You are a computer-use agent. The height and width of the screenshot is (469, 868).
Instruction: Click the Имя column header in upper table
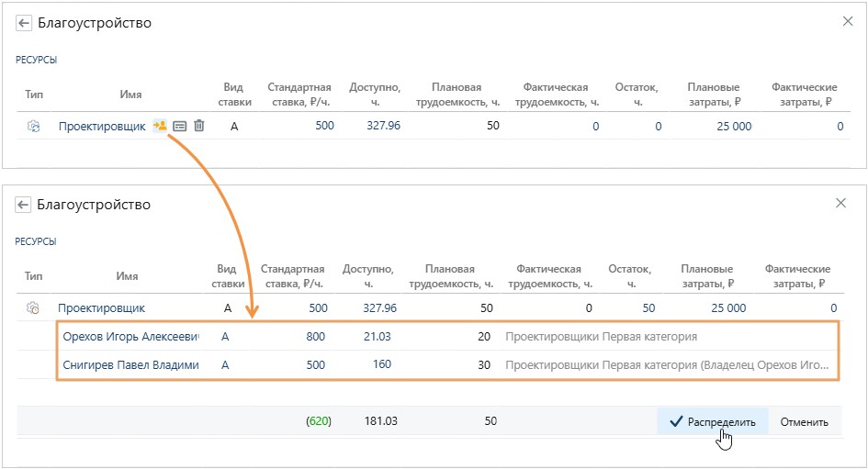tap(130, 95)
